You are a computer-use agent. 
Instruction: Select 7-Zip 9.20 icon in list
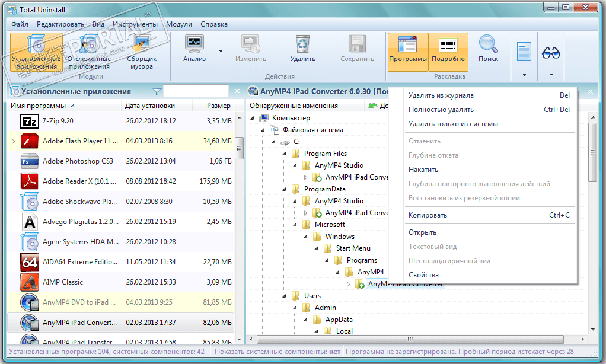click(30, 121)
